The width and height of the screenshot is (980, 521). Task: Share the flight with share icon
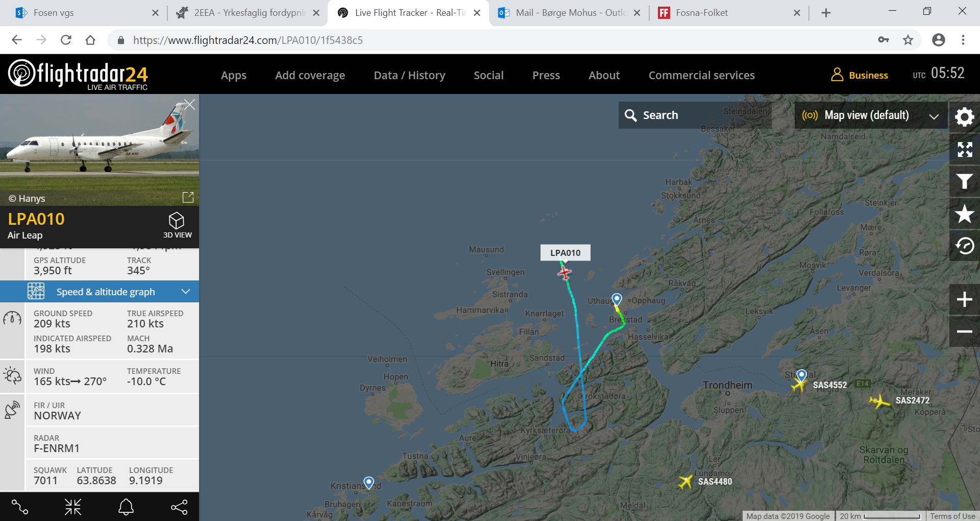pos(179,507)
